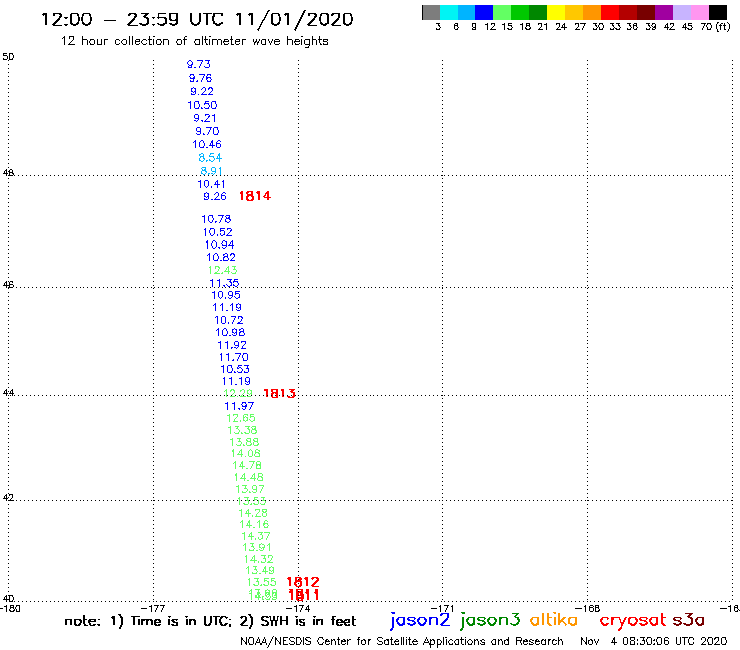This screenshot has height=650, width=740.
Task: Click the green 12.43 value
Action: coord(223,270)
